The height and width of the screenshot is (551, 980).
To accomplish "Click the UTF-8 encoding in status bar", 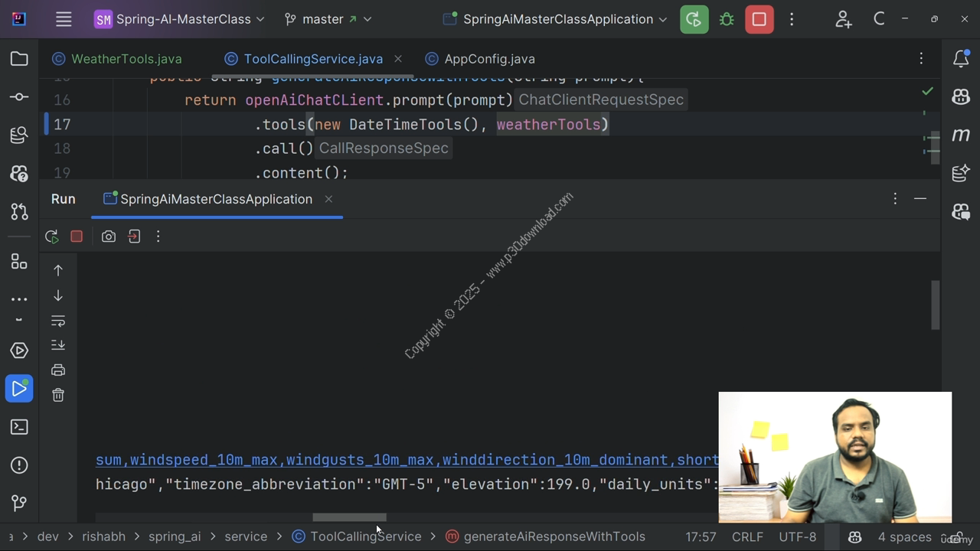I will [797, 536].
